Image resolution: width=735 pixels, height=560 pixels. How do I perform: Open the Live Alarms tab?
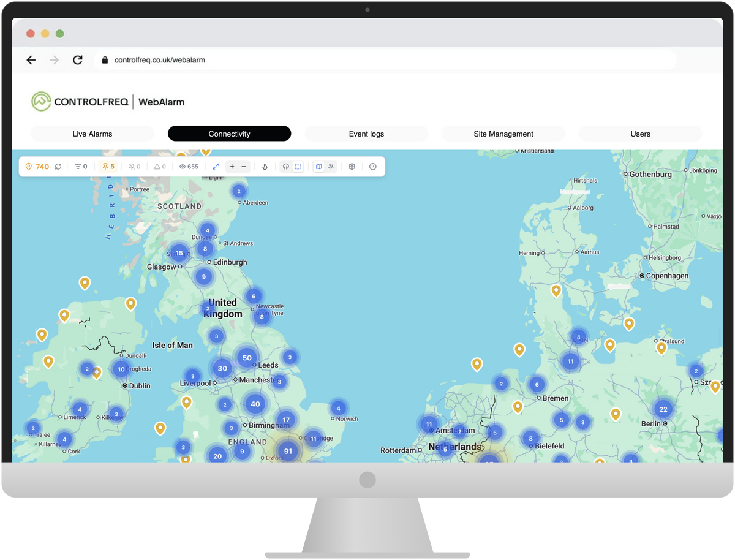[92, 134]
